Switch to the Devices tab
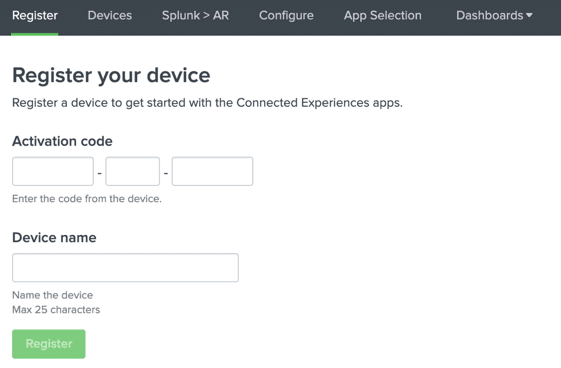This screenshot has height=368, width=561. [110, 15]
